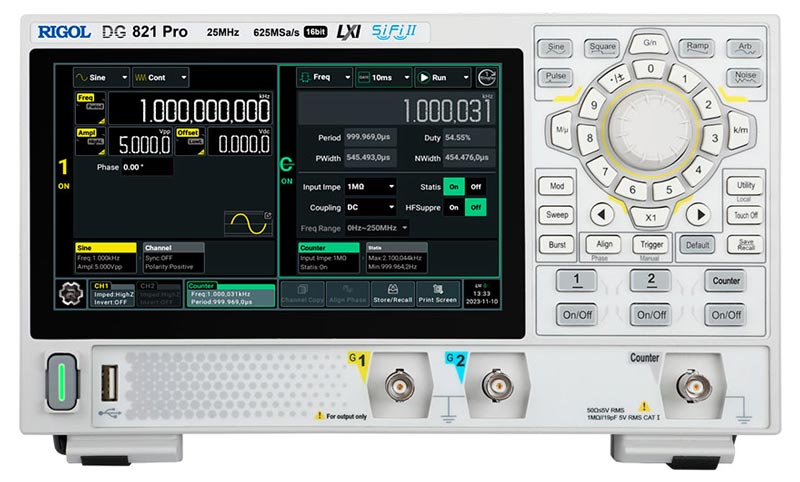
Task: Open the Sine waveform type dropdown
Action: pyautogui.click(x=100, y=77)
